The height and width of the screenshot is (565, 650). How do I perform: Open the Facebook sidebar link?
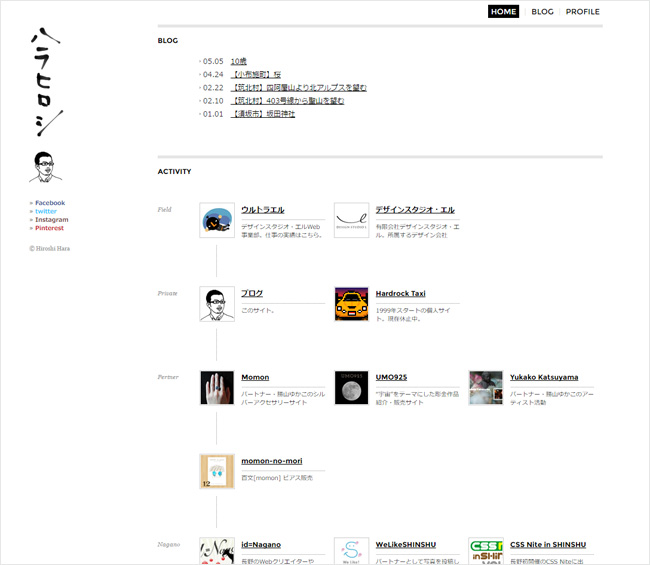[x=50, y=203]
